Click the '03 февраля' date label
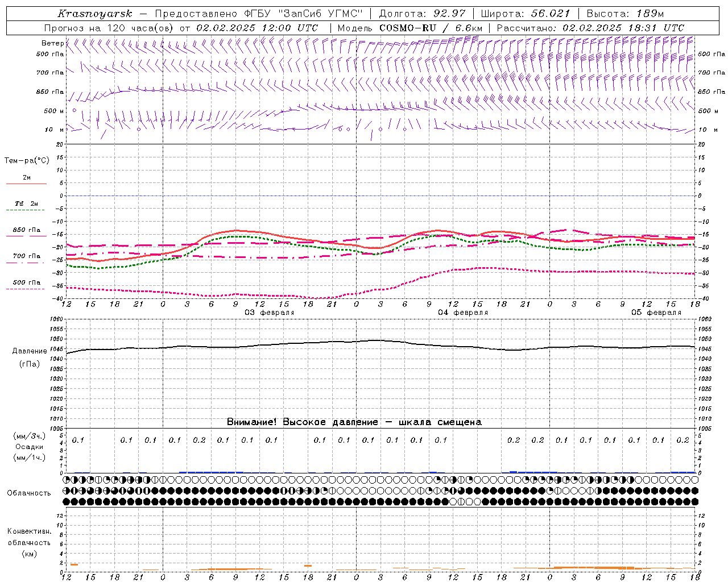 (x=270, y=313)
